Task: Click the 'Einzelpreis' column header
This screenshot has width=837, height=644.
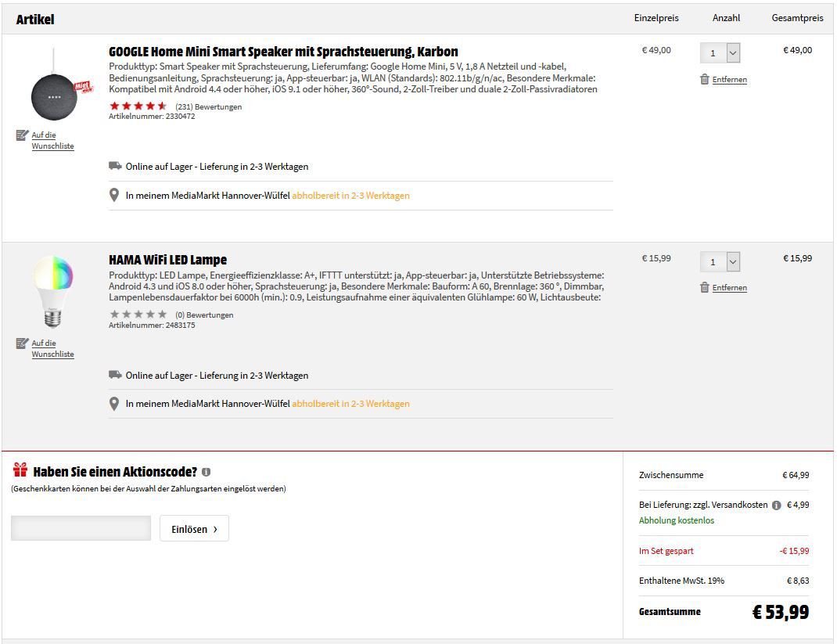Action: coord(656,18)
